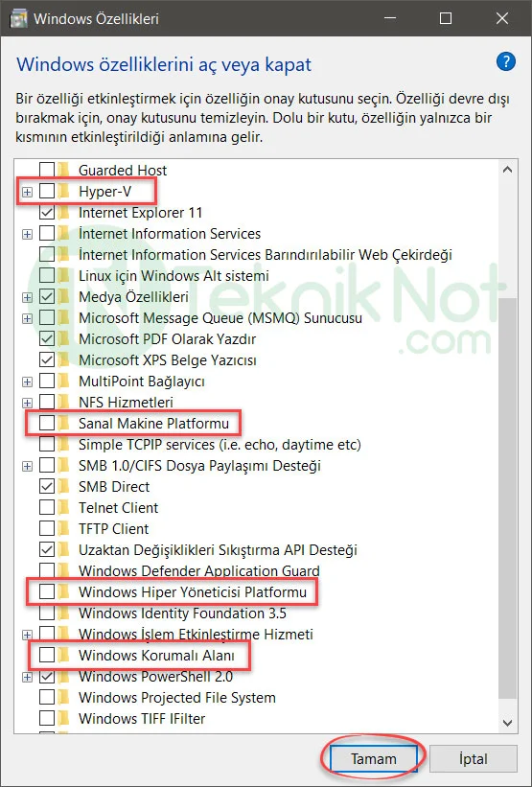Close the Windows Özellikleri dialog
Screen dimensions: 532x787
[x=502, y=18]
